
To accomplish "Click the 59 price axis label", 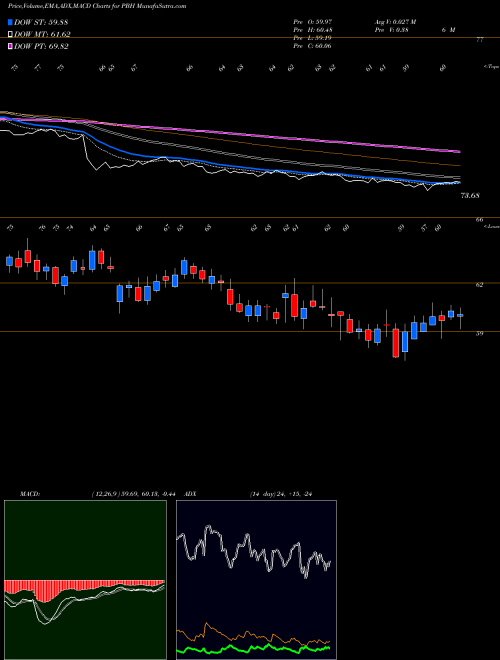I will point(479,333).
